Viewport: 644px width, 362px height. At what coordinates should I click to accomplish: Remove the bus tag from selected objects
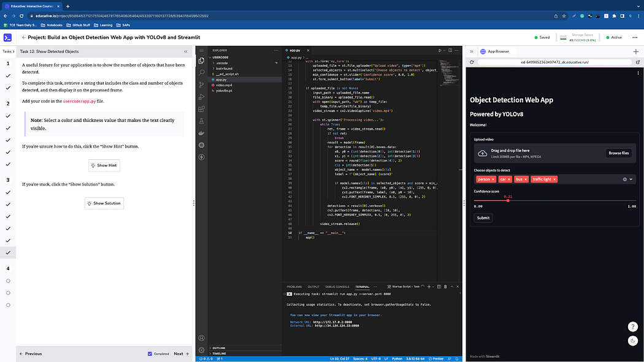(x=525, y=179)
